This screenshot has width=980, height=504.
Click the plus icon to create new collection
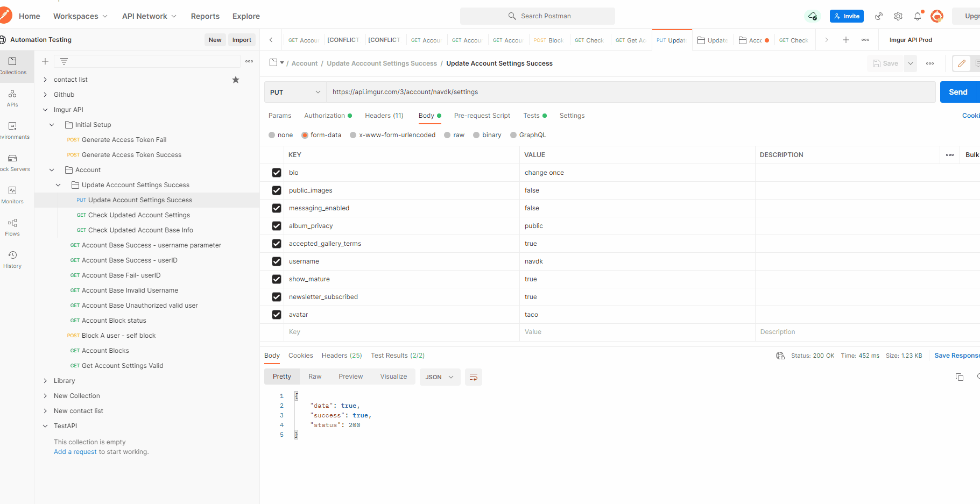[x=45, y=61]
